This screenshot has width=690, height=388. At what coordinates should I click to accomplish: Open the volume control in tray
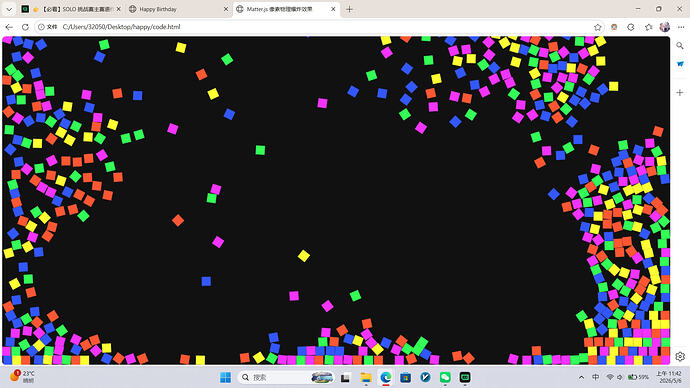point(620,377)
